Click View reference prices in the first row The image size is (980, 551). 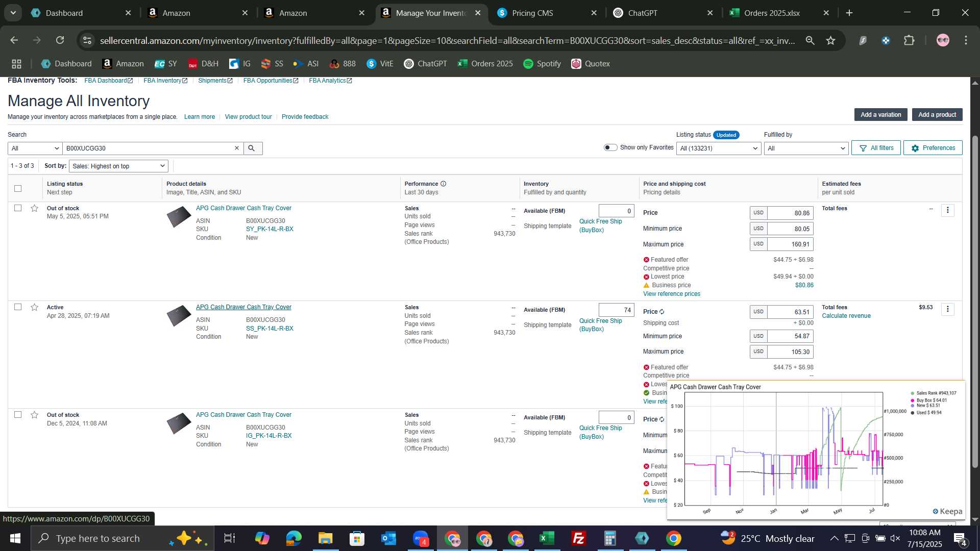click(x=672, y=294)
